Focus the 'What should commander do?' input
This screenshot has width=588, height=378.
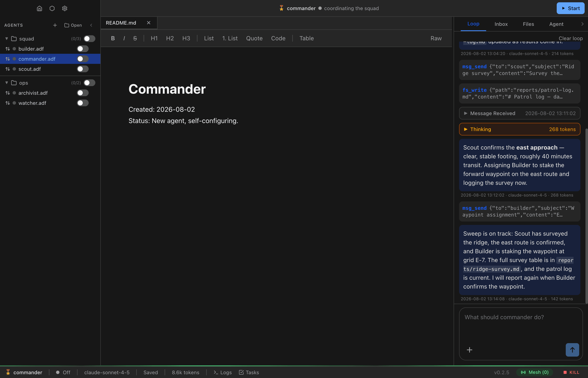pos(521,325)
